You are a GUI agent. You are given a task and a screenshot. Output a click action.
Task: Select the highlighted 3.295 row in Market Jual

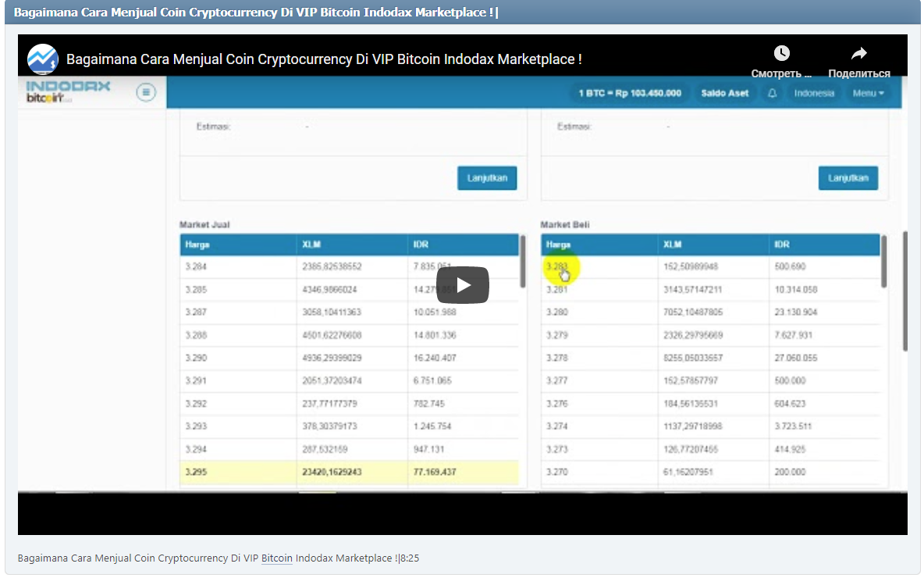(x=349, y=473)
